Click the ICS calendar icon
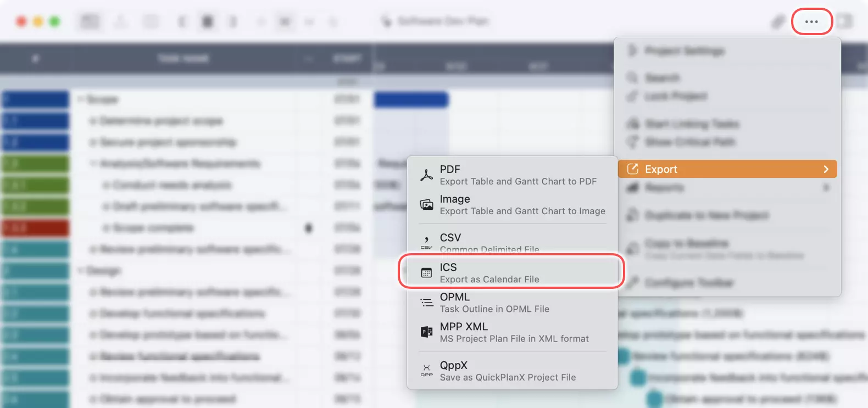 426,273
